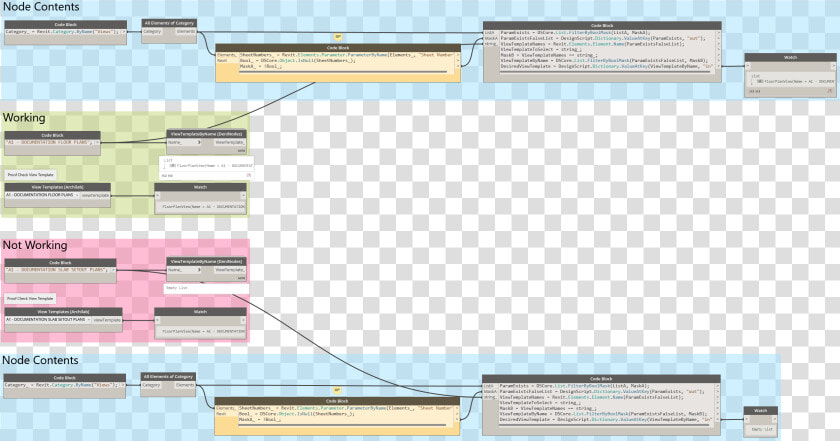Click the Empty List preview bubble in the Not Working group

pos(206,288)
